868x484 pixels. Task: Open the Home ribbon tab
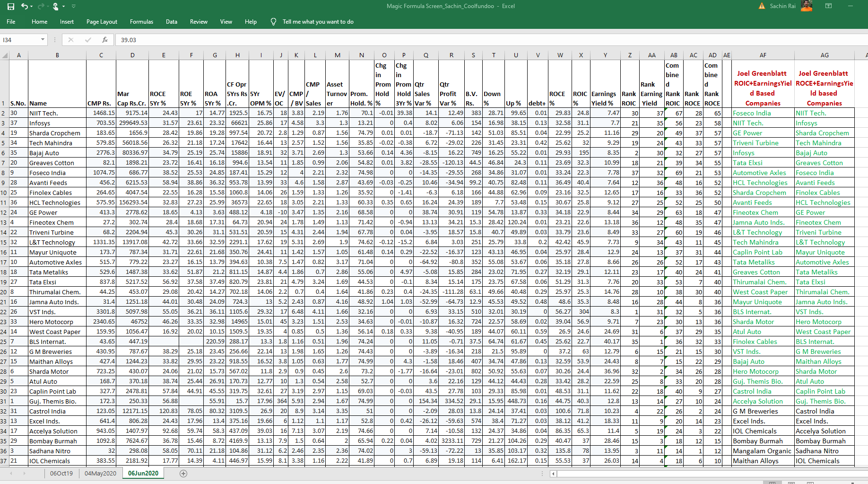point(40,22)
